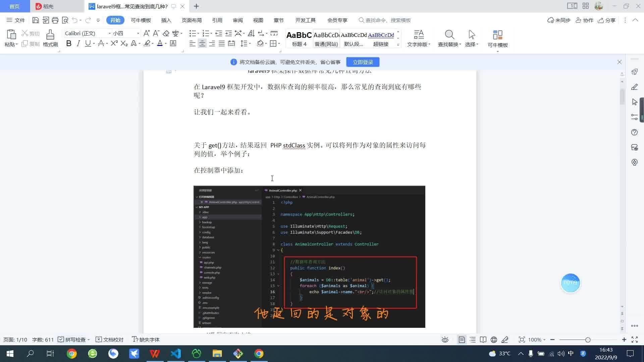Image resolution: width=644 pixels, height=362 pixels.
Task: Toggle italic formatting button
Action: (78, 44)
